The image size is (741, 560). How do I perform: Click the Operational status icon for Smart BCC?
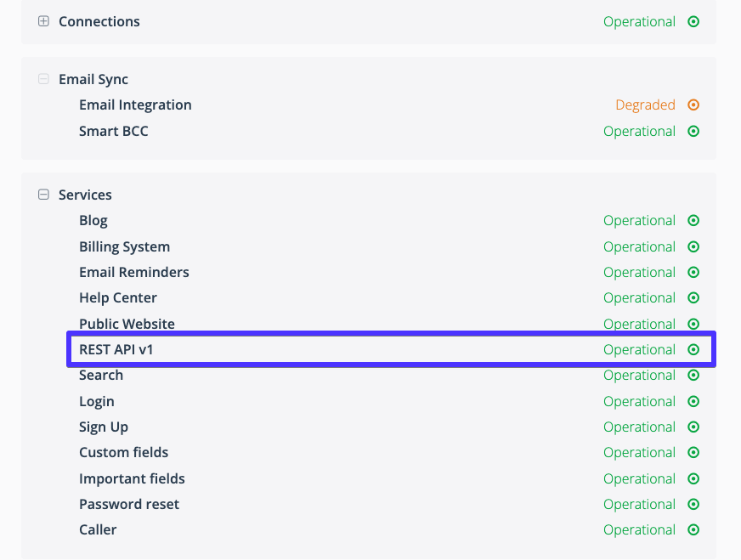click(x=693, y=131)
